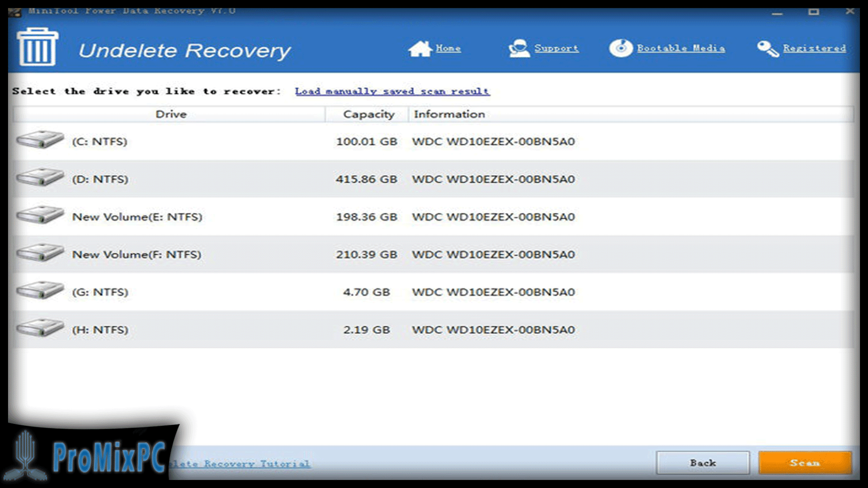
Task: Click the 4.70 GB capacity value
Action: pos(367,292)
